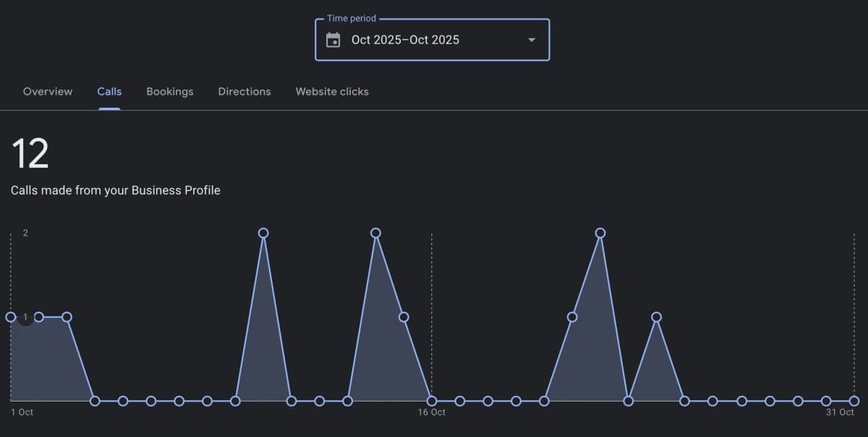Switch to the Website clicks tab
This screenshot has width=868, height=437.
332,92
